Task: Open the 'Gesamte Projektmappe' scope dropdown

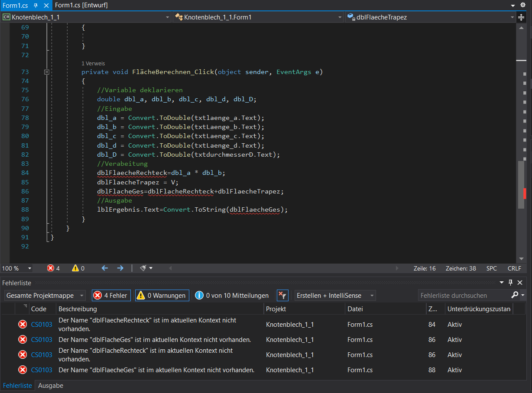Action: point(45,296)
